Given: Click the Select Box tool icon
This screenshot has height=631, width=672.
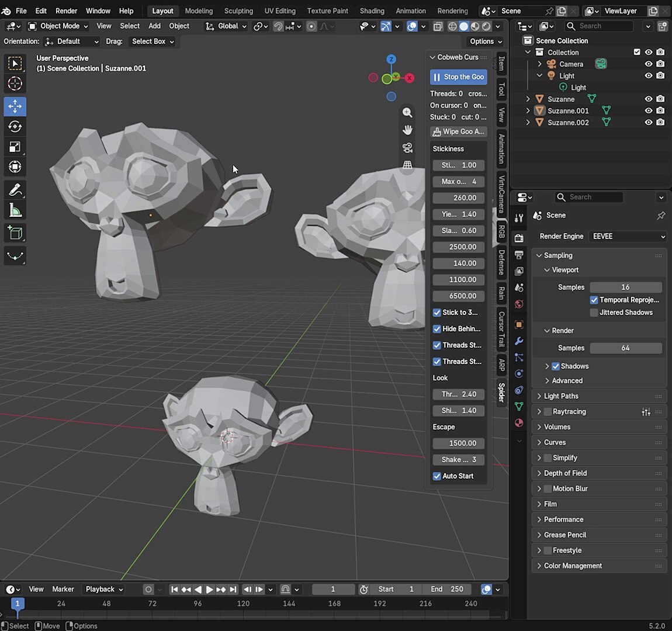Looking at the screenshot, I should [x=15, y=64].
